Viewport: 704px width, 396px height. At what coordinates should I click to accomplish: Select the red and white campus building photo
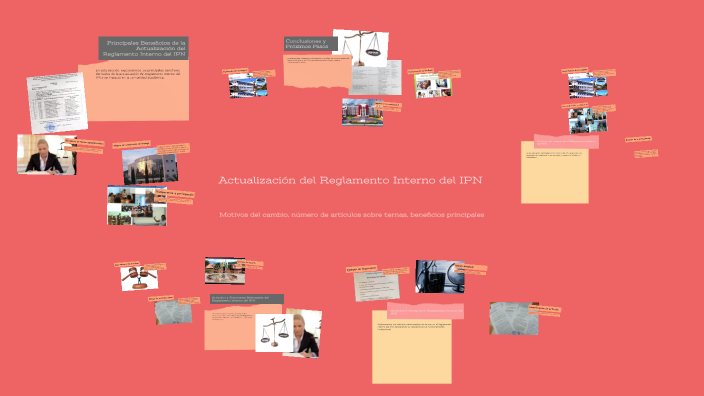(x=362, y=113)
